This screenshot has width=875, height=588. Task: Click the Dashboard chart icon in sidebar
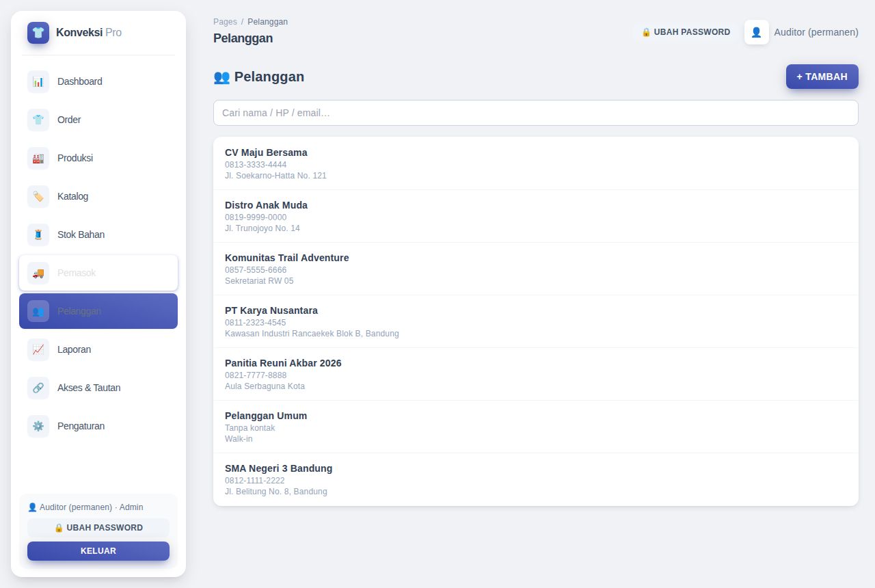click(x=38, y=81)
